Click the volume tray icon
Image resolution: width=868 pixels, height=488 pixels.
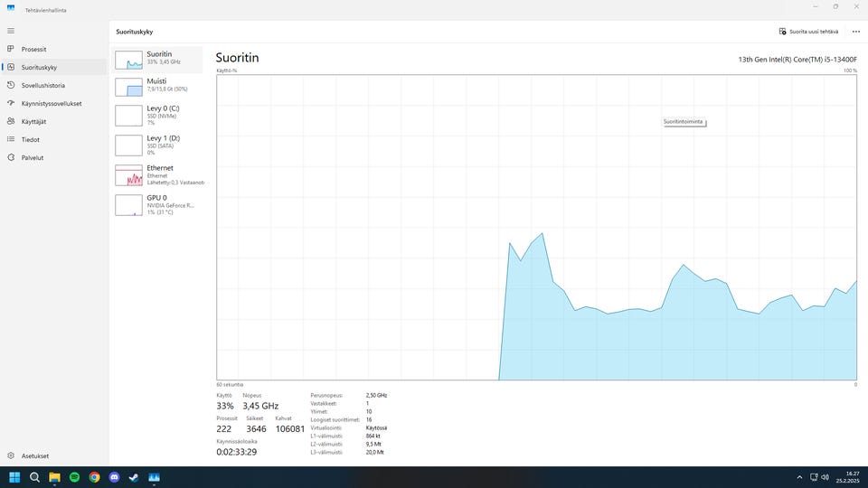(825, 477)
